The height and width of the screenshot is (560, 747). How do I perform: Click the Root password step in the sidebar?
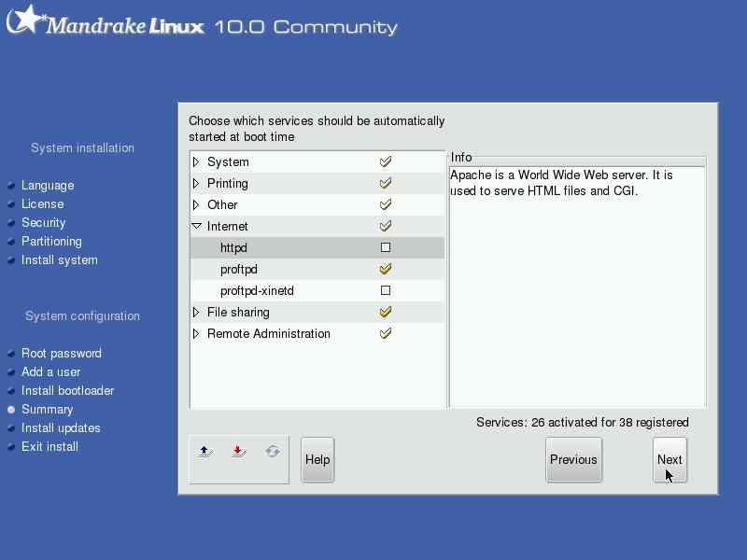tap(62, 354)
